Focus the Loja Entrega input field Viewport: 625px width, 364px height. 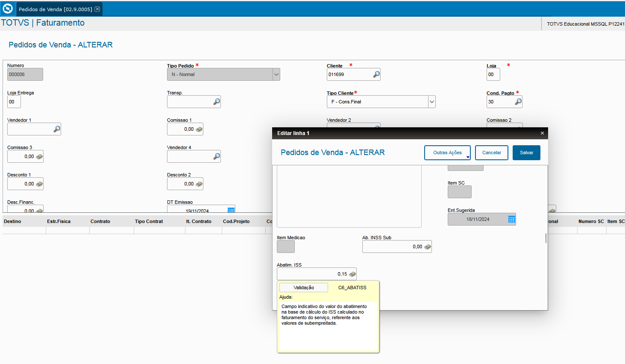point(14,102)
